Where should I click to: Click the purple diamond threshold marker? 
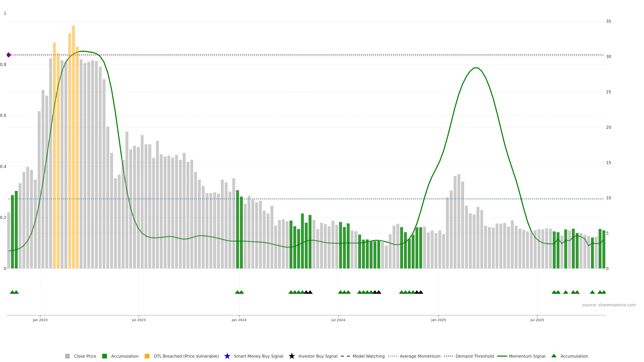click(9, 55)
